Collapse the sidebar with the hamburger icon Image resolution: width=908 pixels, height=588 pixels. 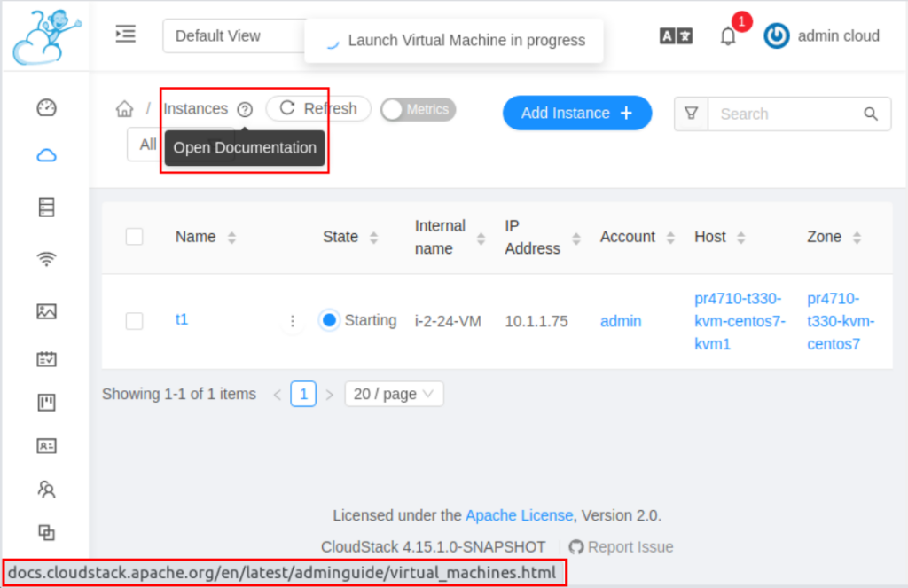pyautogui.click(x=125, y=34)
